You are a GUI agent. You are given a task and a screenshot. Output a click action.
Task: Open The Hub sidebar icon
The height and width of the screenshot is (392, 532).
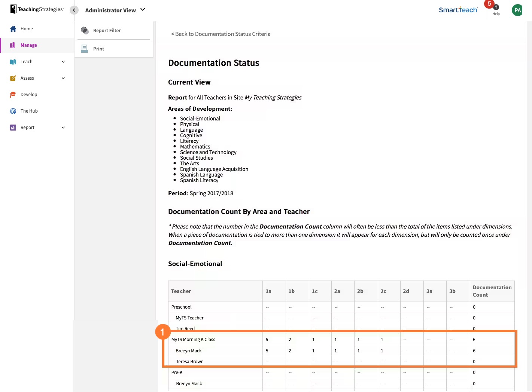click(12, 111)
